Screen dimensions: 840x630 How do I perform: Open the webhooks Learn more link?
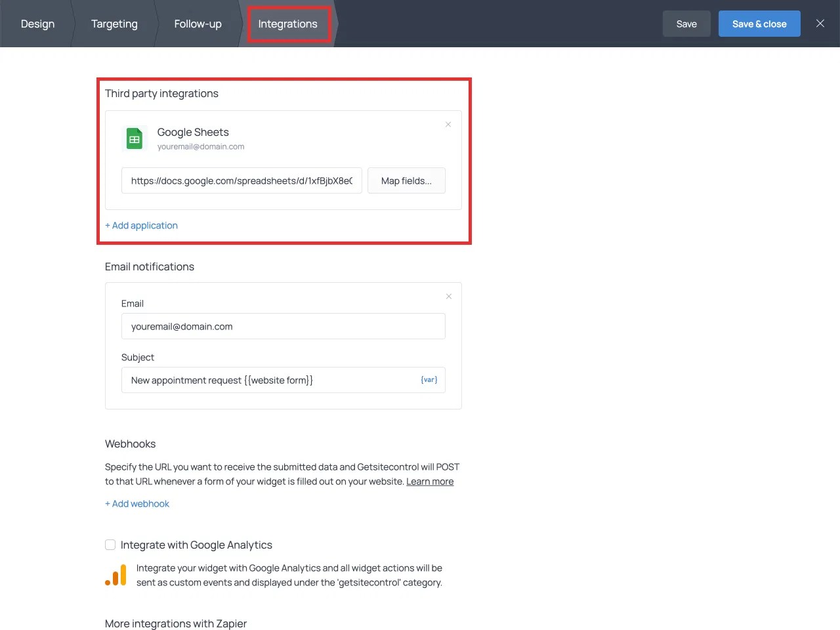tap(430, 481)
